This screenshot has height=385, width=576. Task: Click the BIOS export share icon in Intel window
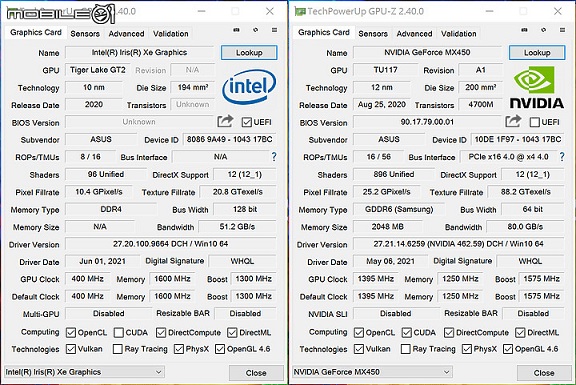(225, 121)
